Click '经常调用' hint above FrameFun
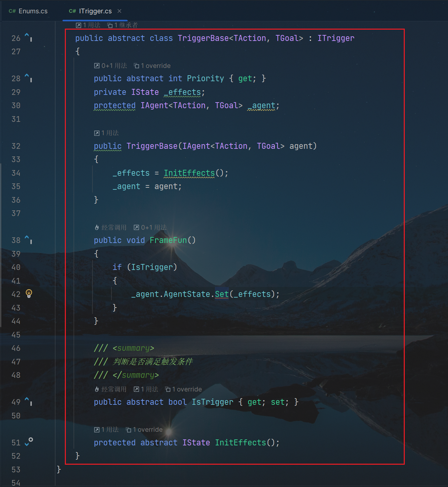448x487 pixels. pyautogui.click(x=110, y=227)
